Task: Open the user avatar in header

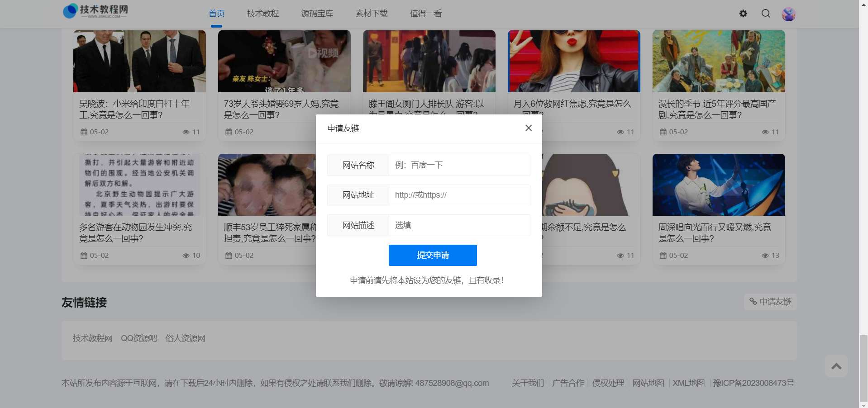Action: (x=789, y=14)
